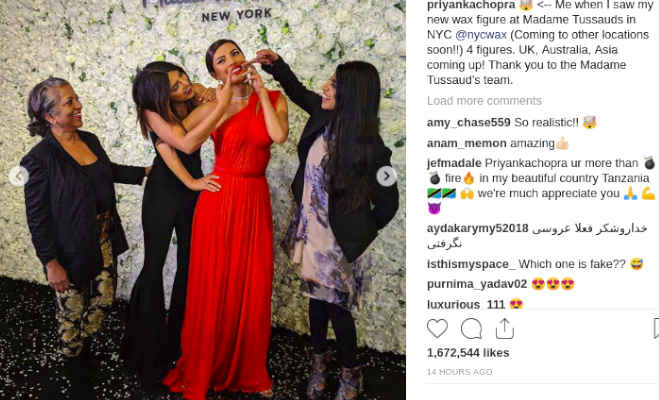The image size is (659, 400).
Task: Open the priyankachopra profile name
Action: click(471, 5)
